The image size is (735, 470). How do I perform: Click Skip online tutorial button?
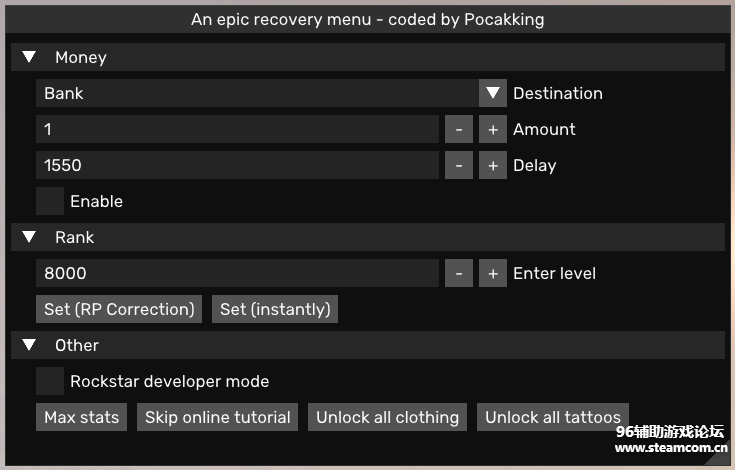[x=217, y=417]
